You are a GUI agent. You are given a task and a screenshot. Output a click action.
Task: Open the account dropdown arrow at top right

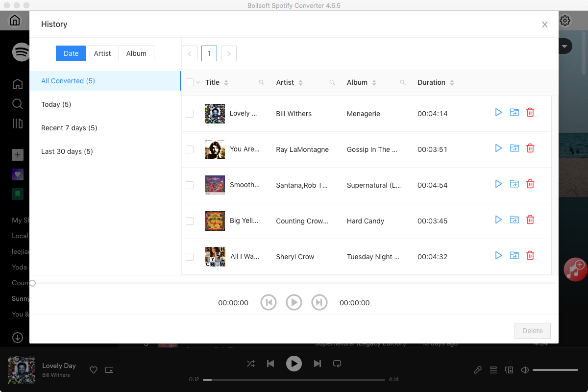click(x=564, y=47)
